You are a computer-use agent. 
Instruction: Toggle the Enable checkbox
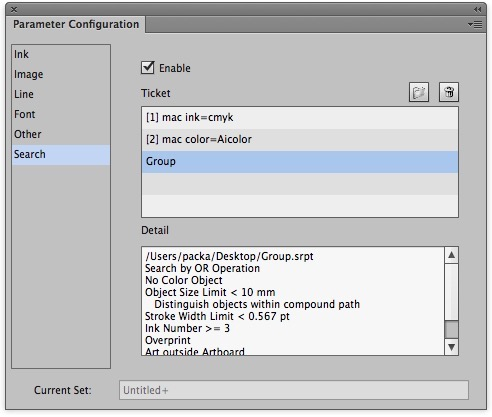click(147, 67)
